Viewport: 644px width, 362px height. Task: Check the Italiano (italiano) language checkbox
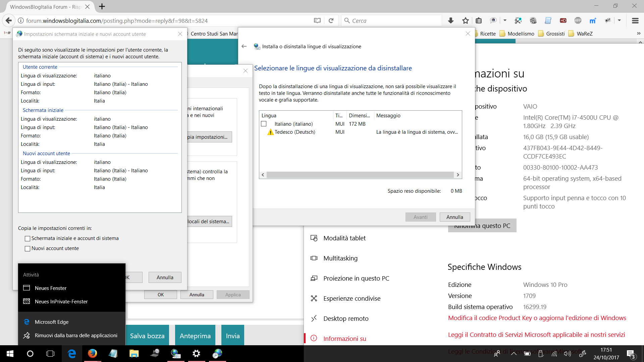[x=264, y=124]
